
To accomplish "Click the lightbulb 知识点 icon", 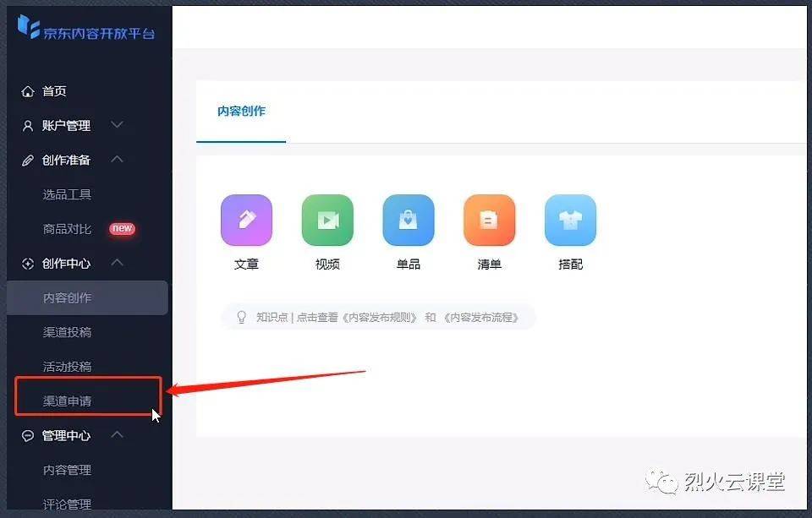I will [241, 317].
